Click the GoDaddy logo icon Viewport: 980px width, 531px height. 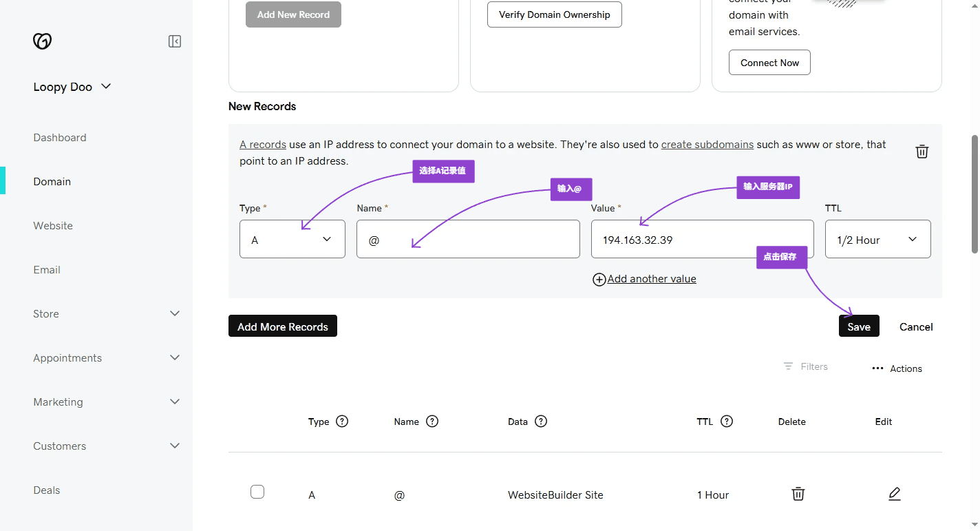[x=42, y=41]
